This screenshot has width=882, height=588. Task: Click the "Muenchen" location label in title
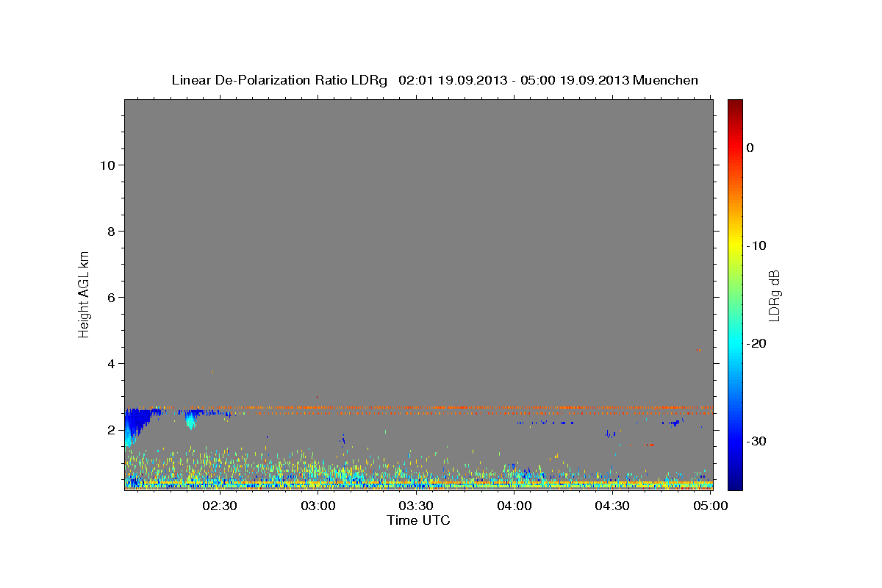(666, 80)
